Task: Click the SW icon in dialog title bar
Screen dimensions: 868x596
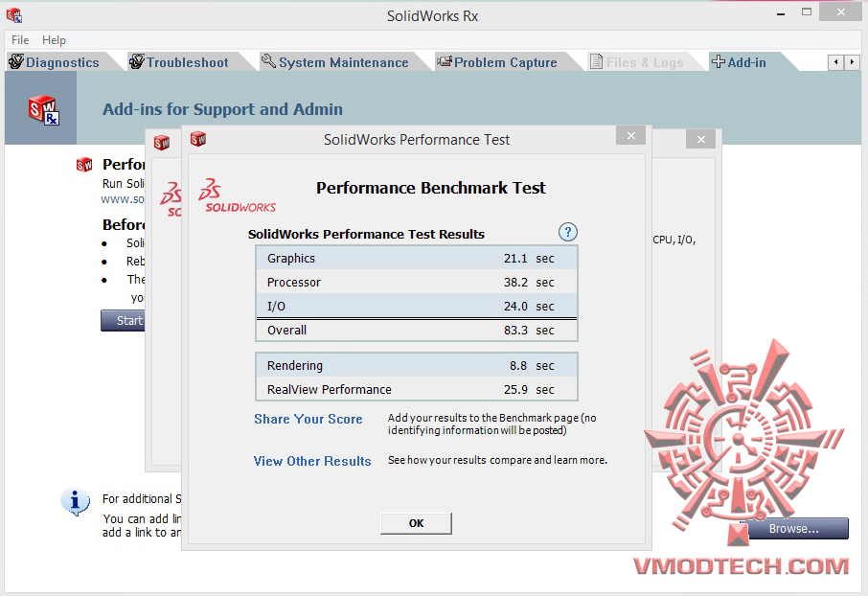Action: point(198,139)
